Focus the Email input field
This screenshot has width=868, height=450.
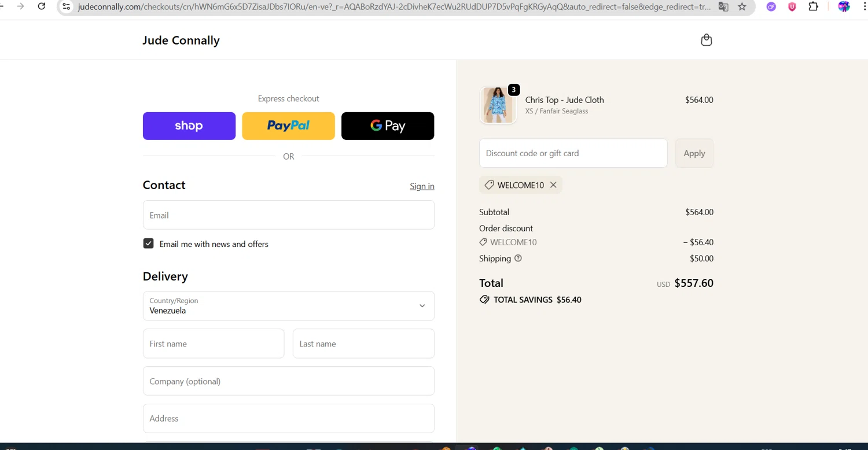point(289,215)
